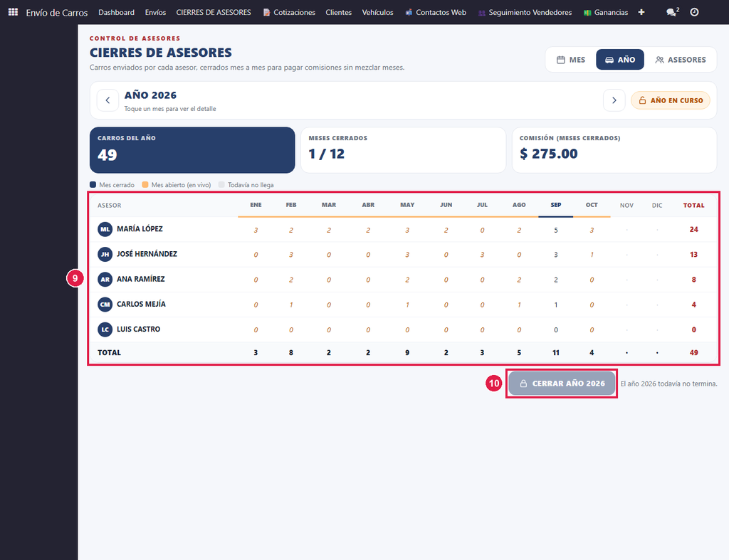This screenshot has width=729, height=560.
Task: Select the MAY month column header
Action: [407, 205]
